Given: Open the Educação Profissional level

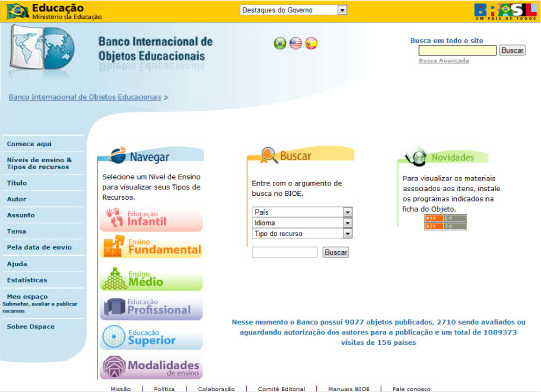Looking at the screenshot, I should [151, 307].
